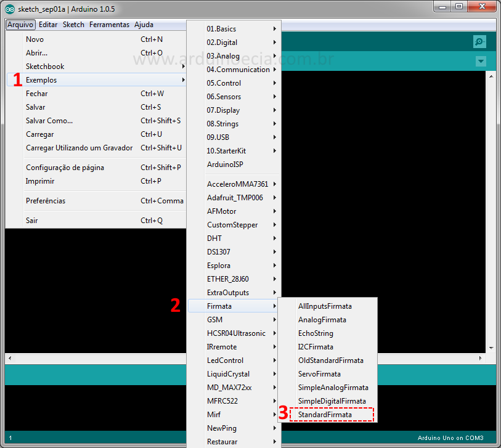Click the Arduino logo in the title bar
Screen dimensions: 501x448
[x=9, y=9]
